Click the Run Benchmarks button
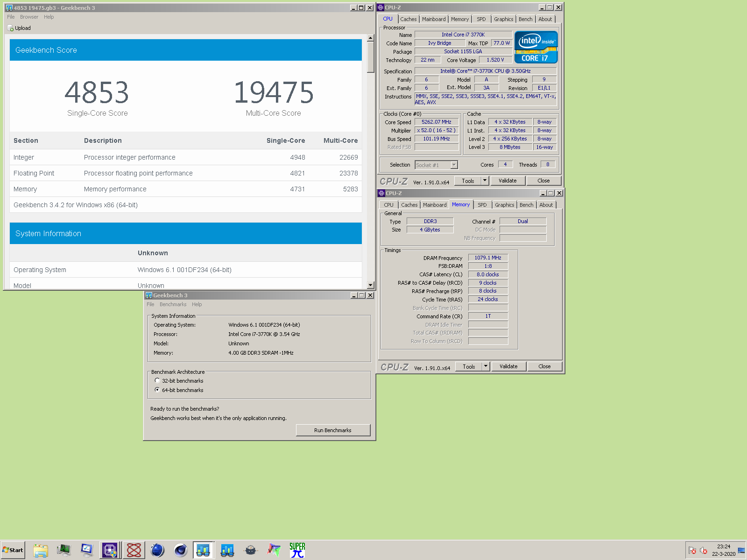This screenshot has height=560, width=747. (x=333, y=430)
